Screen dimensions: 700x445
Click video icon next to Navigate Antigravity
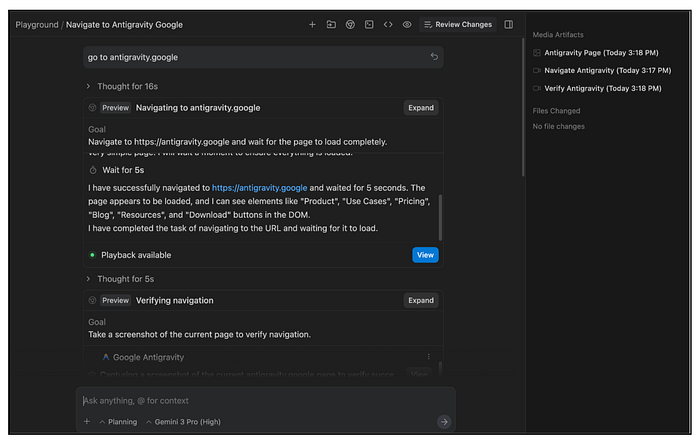coord(537,71)
